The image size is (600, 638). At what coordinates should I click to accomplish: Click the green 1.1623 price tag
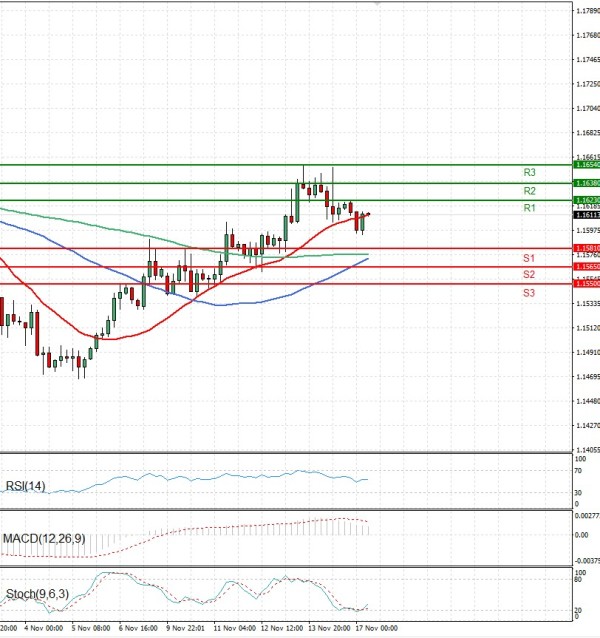tap(586, 200)
